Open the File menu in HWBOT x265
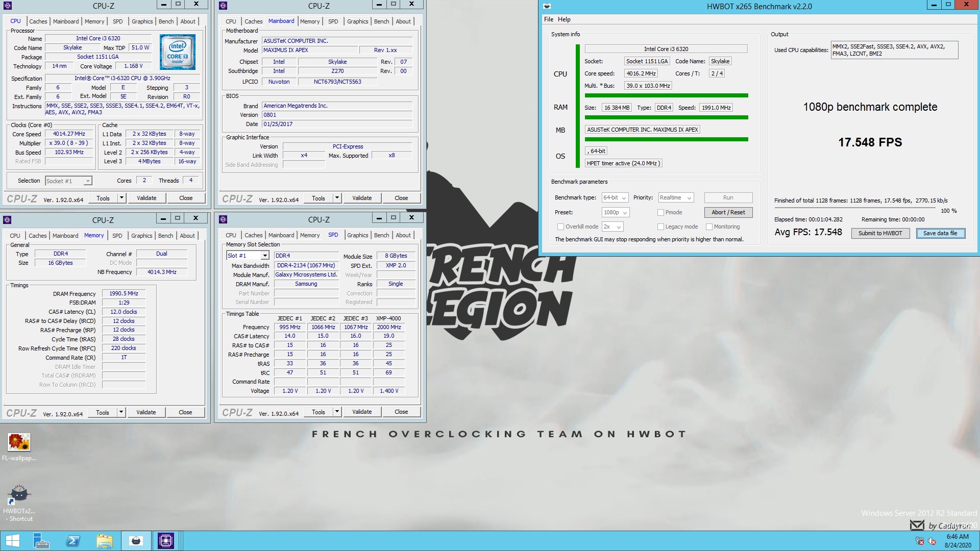Screen dimensions: 980x551 click(549, 19)
